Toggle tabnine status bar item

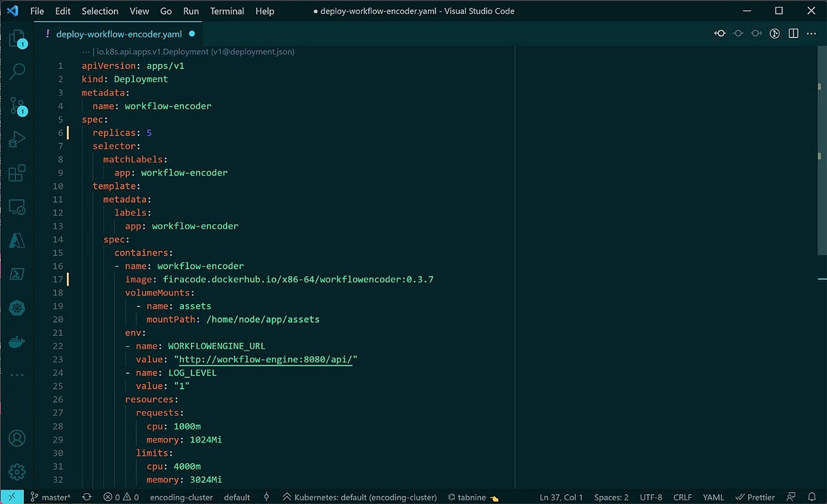point(473,497)
